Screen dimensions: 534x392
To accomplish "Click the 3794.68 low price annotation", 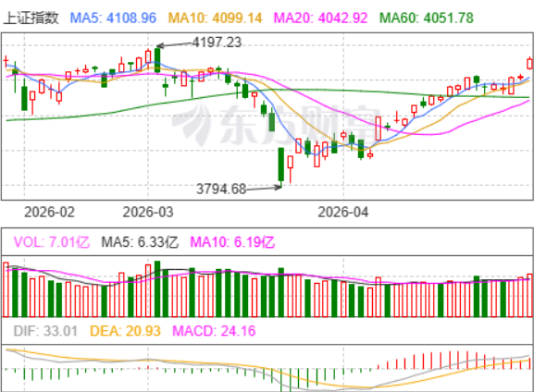I will tap(221, 189).
